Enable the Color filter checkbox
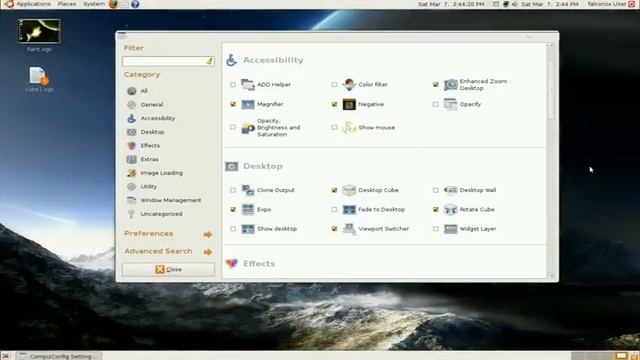Viewport: 640px width, 360px height. pyautogui.click(x=334, y=84)
